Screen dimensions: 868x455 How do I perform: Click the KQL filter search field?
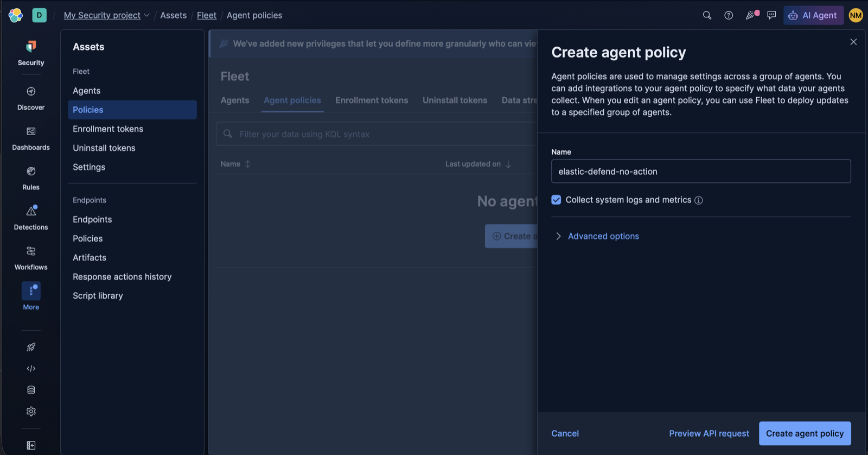point(376,134)
